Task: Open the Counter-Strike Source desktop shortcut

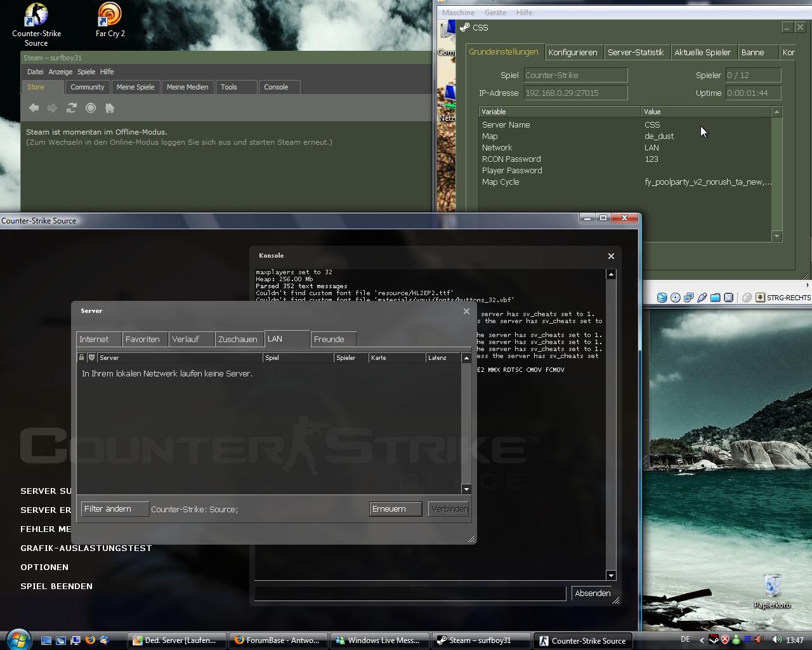Action: [x=36, y=25]
